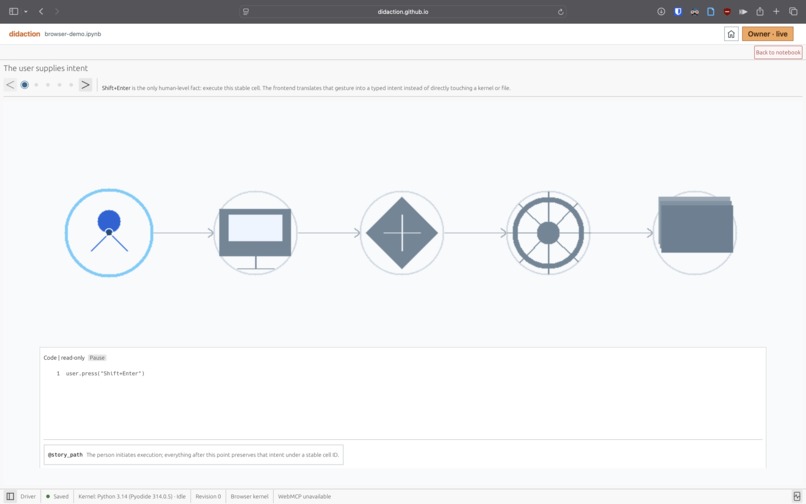The height and width of the screenshot is (504, 806).
Task: Select the ship wheel driver node
Action: pos(548,233)
